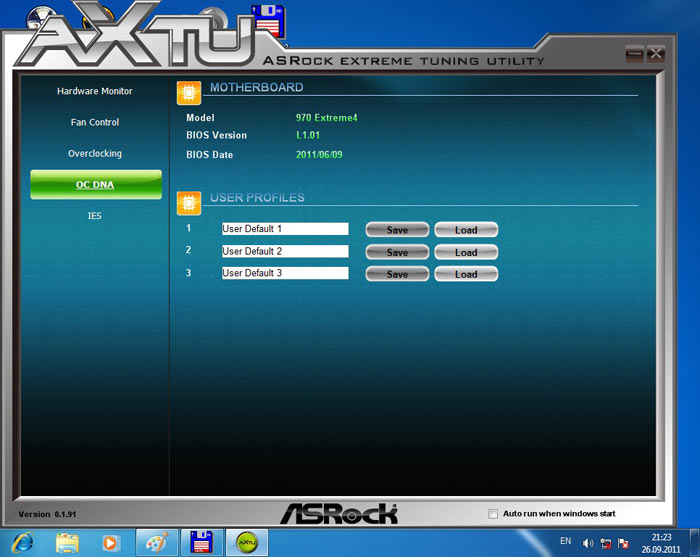Click the USER PROFILES section heading

(x=257, y=198)
